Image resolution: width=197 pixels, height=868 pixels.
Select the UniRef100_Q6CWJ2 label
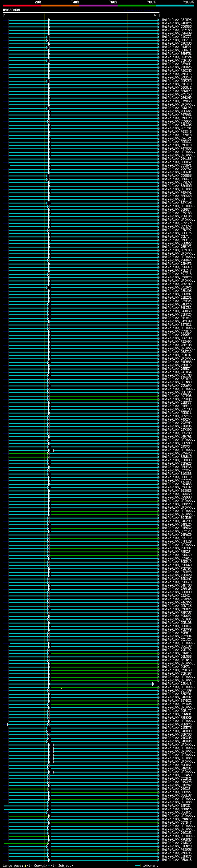(177, 88)
